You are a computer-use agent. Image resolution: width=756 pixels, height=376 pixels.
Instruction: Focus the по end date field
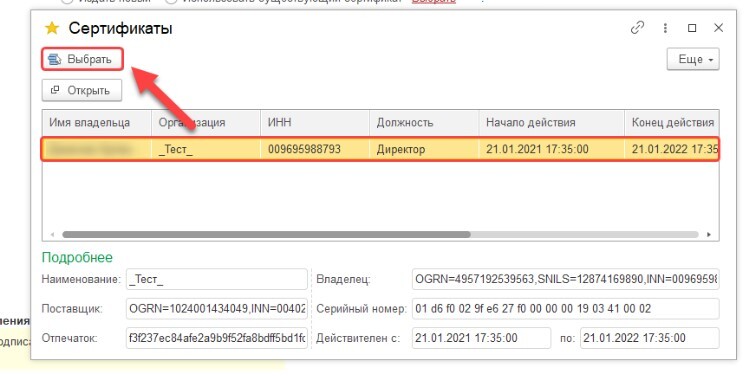tap(649, 338)
